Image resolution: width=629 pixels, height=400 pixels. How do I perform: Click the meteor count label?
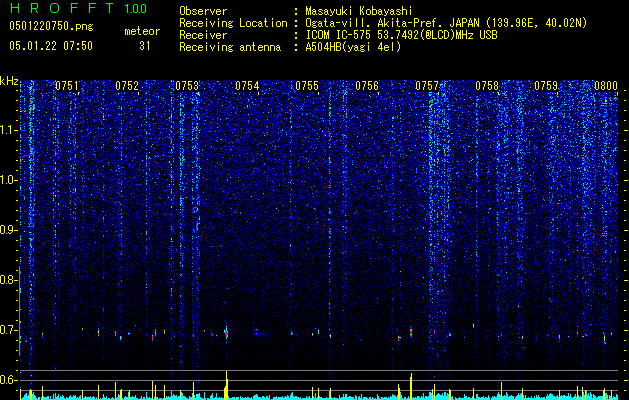(x=142, y=31)
